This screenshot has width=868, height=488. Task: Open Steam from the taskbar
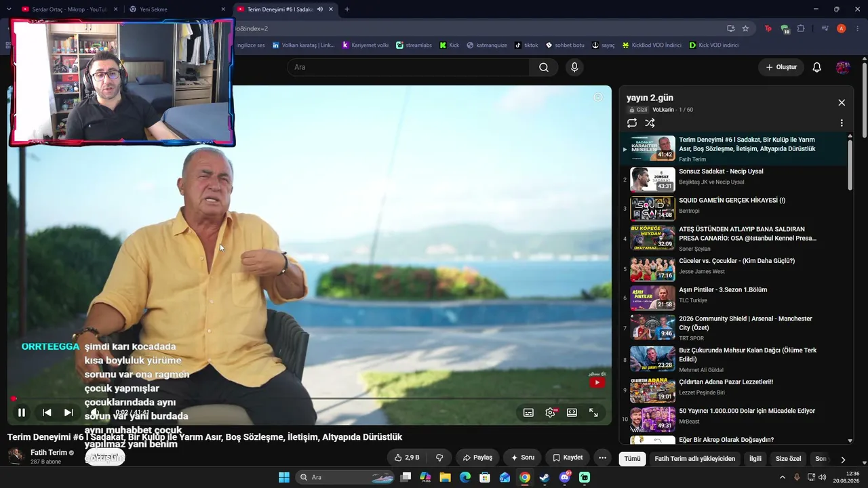point(545,477)
